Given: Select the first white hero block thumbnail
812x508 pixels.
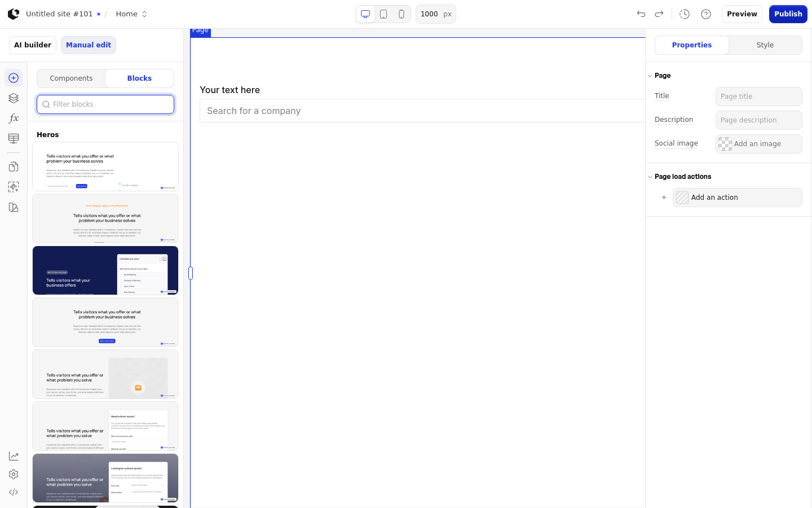Looking at the screenshot, I should point(105,167).
